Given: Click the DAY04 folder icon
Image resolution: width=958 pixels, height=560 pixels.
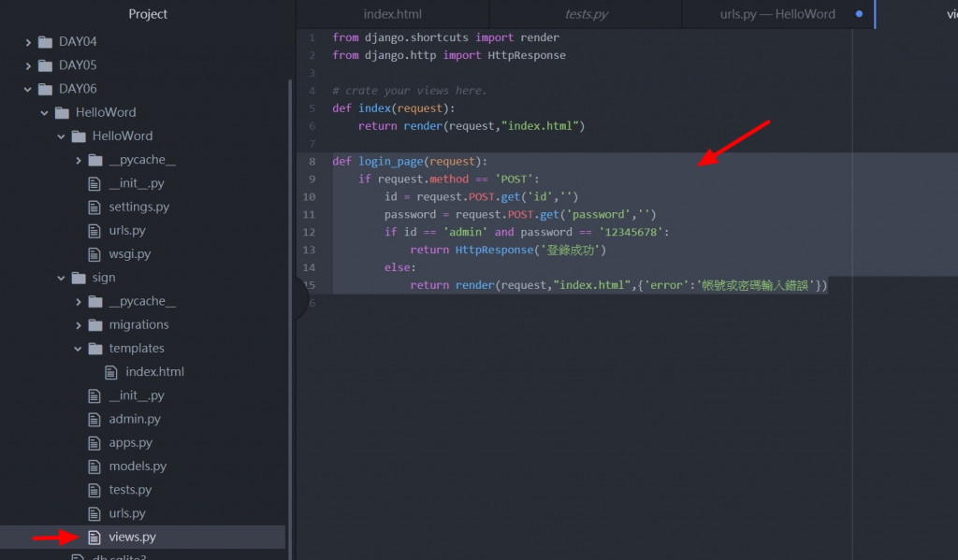Looking at the screenshot, I should coord(45,41).
